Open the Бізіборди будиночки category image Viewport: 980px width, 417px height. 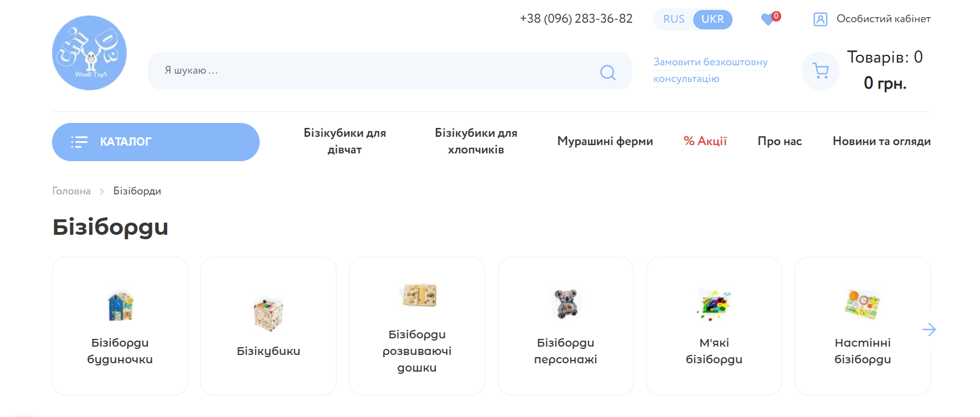click(120, 306)
